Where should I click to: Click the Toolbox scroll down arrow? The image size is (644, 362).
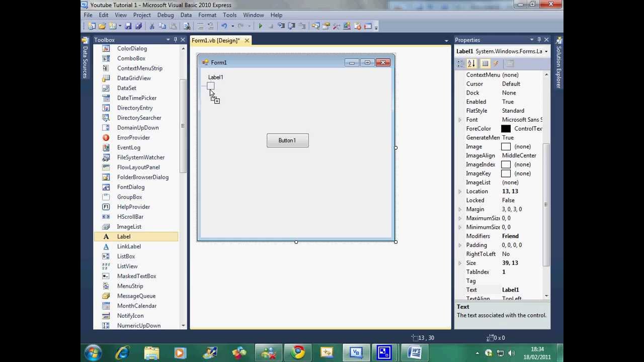pos(183,326)
